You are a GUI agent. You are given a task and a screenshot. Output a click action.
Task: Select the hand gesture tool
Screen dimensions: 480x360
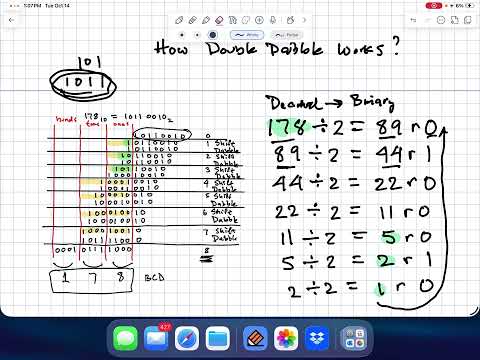pyautogui.click(x=290, y=20)
